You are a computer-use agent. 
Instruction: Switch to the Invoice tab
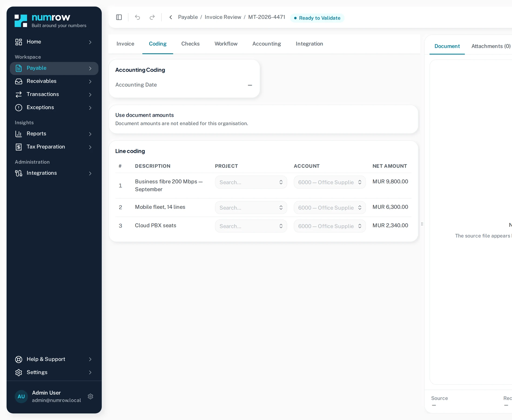coord(125,44)
